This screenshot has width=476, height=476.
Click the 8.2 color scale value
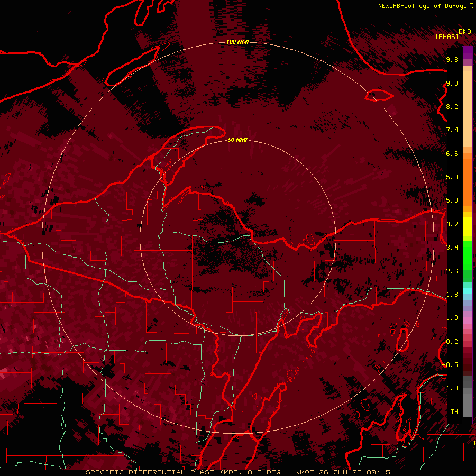pos(452,106)
